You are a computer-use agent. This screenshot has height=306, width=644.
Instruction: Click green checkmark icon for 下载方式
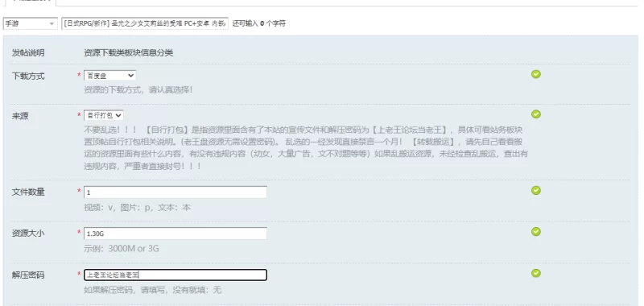click(x=536, y=74)
